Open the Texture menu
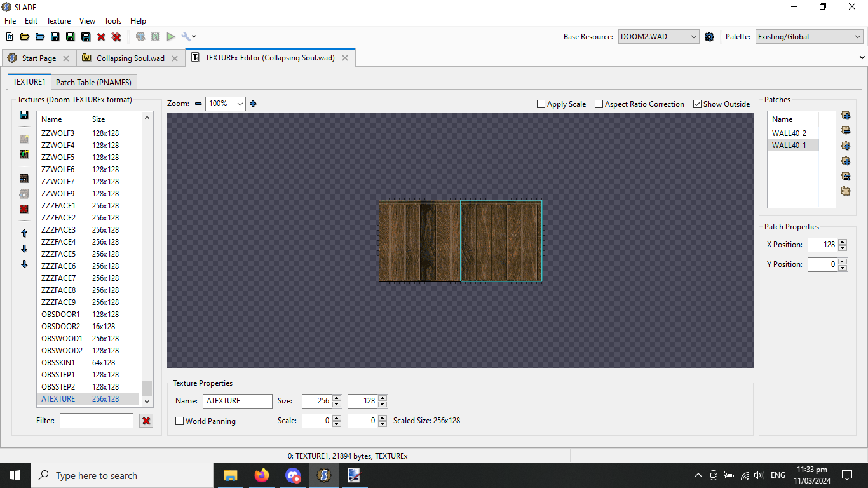 pos(58,21)
